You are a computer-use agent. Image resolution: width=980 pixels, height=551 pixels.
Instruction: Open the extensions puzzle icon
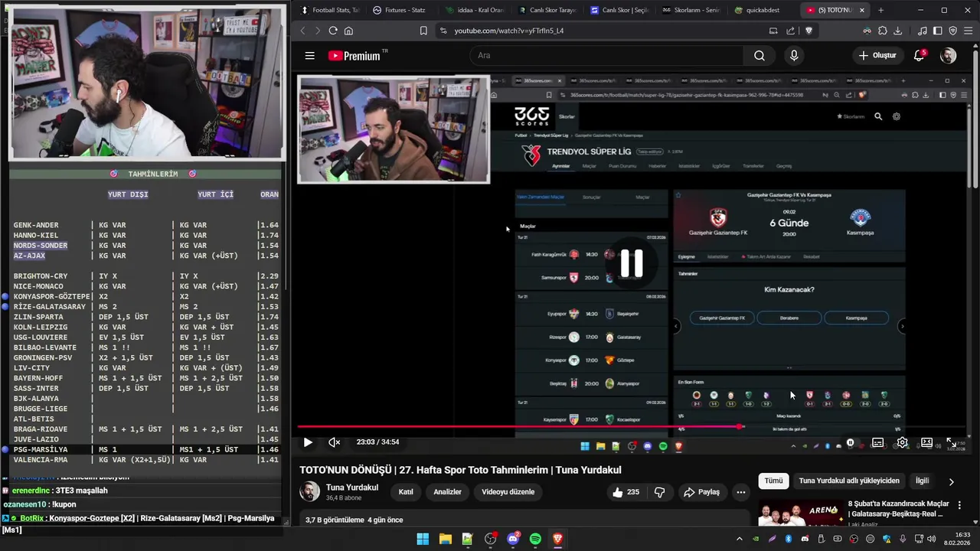882,31
